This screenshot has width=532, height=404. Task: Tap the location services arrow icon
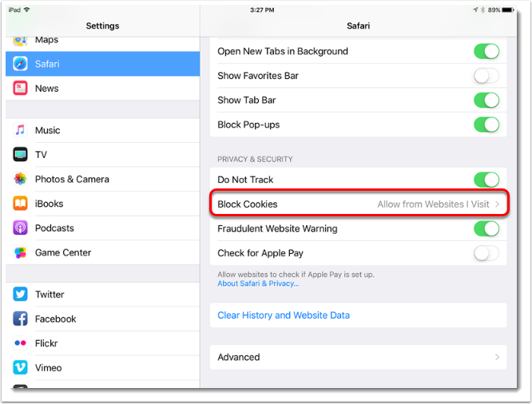click(475, 10)
